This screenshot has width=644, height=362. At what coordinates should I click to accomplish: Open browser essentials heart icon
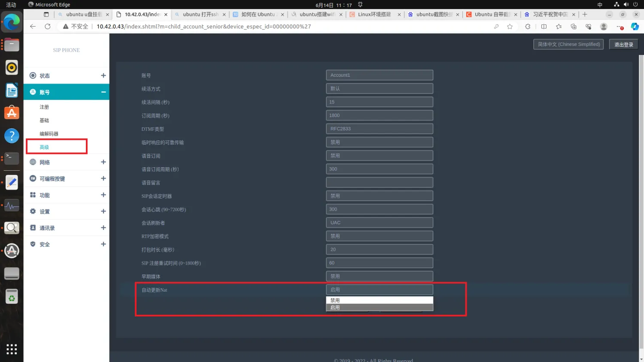pos(588,27)
